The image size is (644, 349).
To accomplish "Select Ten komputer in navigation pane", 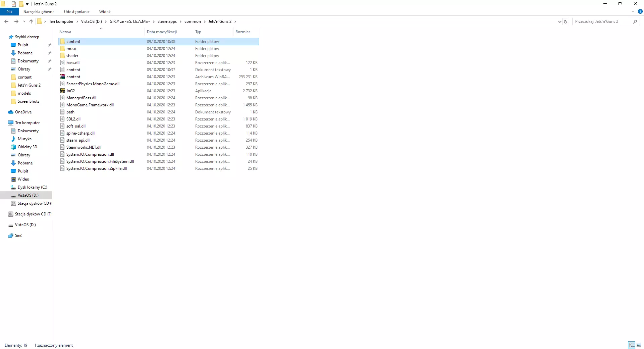I will 27,123.
